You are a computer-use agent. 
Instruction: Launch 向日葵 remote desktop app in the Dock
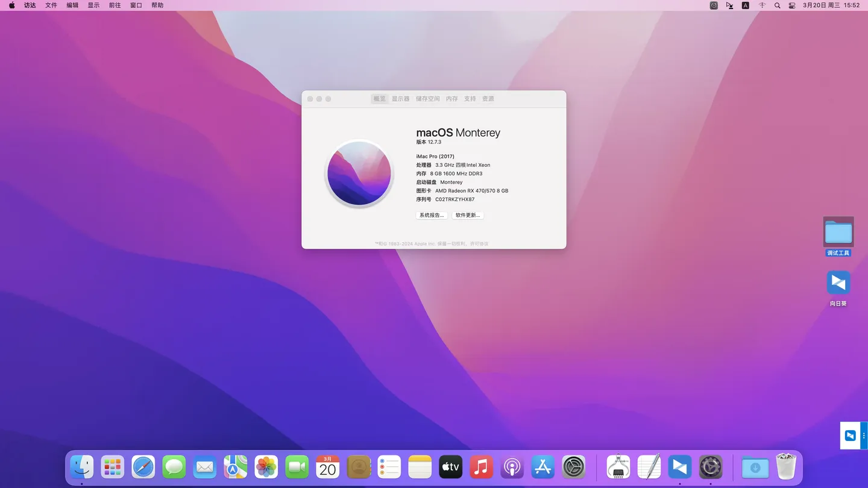680,467
